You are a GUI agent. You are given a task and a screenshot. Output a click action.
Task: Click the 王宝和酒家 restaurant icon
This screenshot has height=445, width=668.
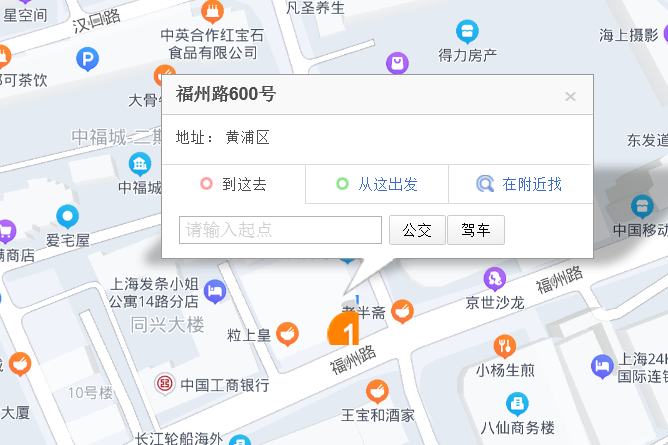click(377, 392)
